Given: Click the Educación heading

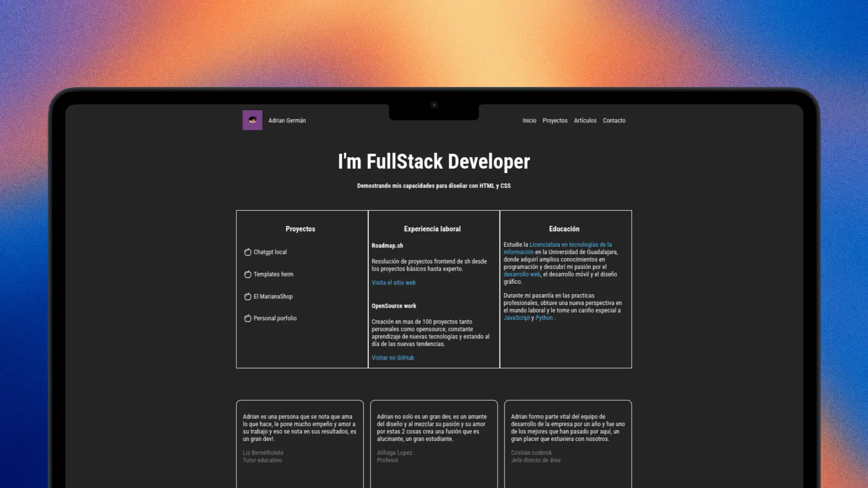Looking at the screenshot, I should tap(564, 229).
